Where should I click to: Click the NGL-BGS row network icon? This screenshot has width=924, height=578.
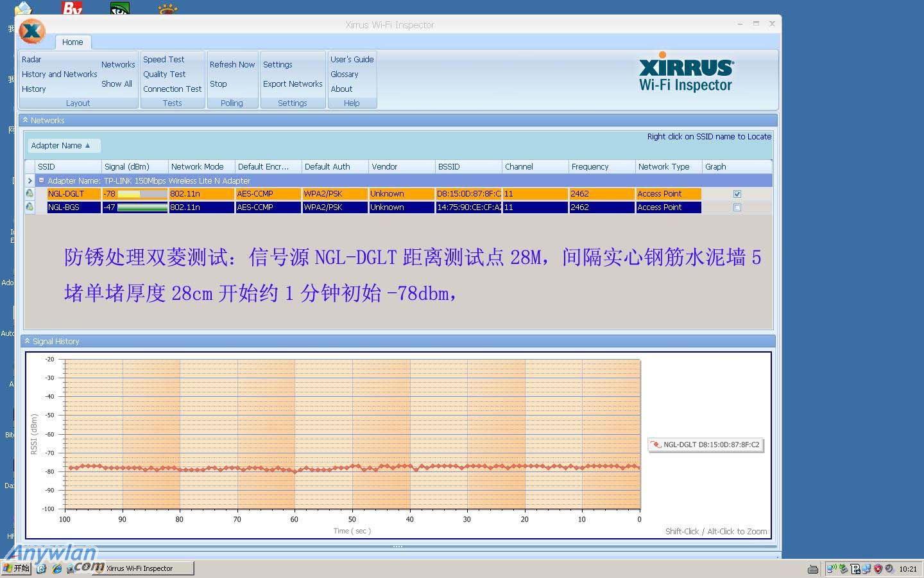tap(30, 207)
